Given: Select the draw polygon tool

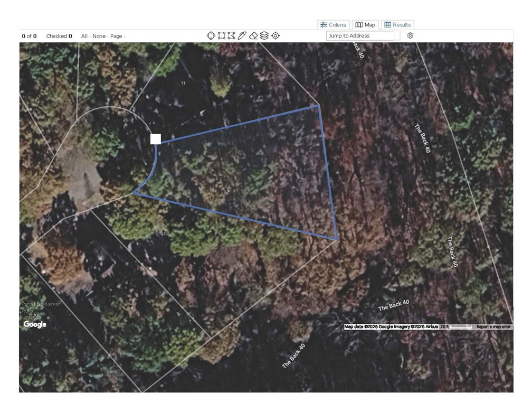Looking at the screenshot, I should point(231,36).
